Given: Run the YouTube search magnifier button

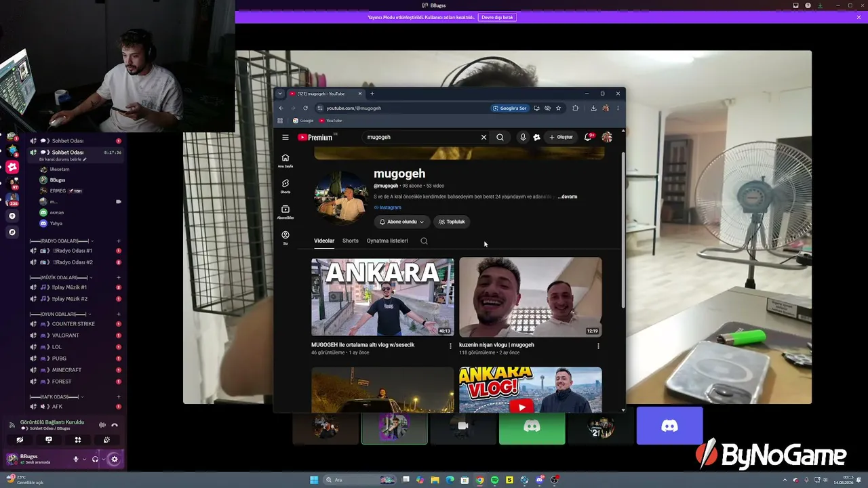Looking at the screenshot, I should [x=500, y=137].
